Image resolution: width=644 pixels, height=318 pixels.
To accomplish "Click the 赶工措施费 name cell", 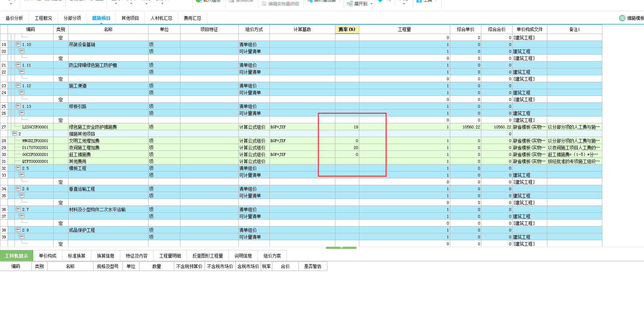I will tap(108, 154).
